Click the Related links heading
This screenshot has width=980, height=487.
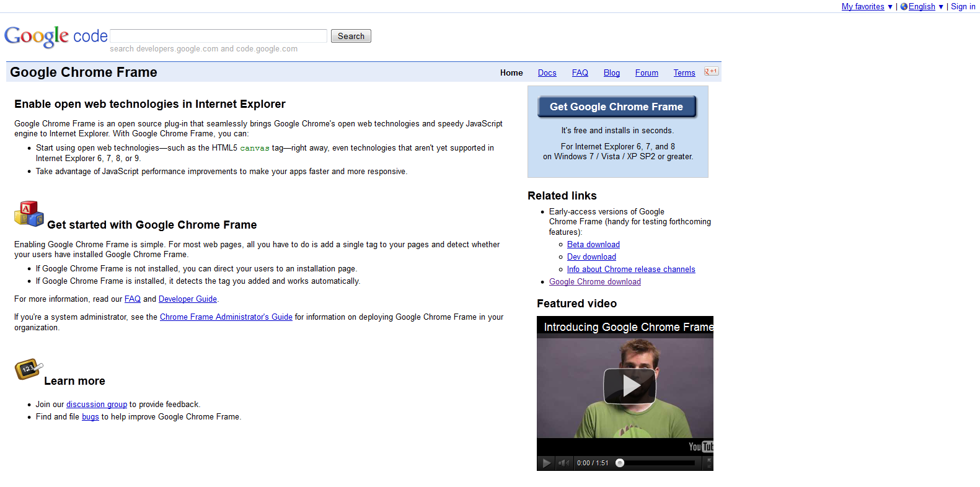tap(562, 196)
